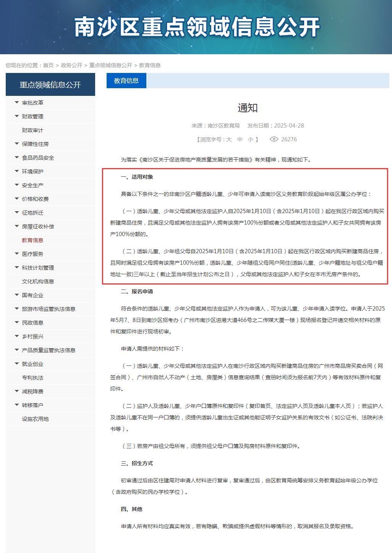Viewport: 392px width, 553px height.
Task: Click the heading 四、其他
Action: [x=132, y=509]
